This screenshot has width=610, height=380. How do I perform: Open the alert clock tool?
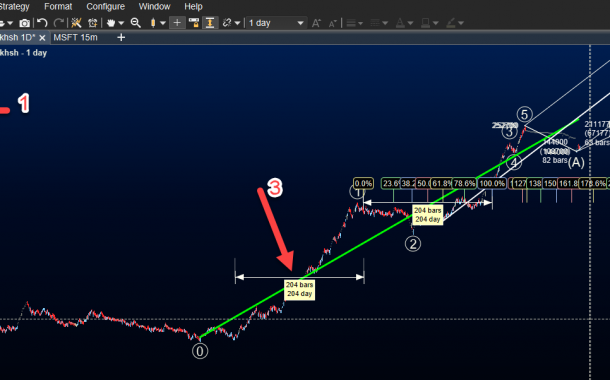tap(93, 23)
